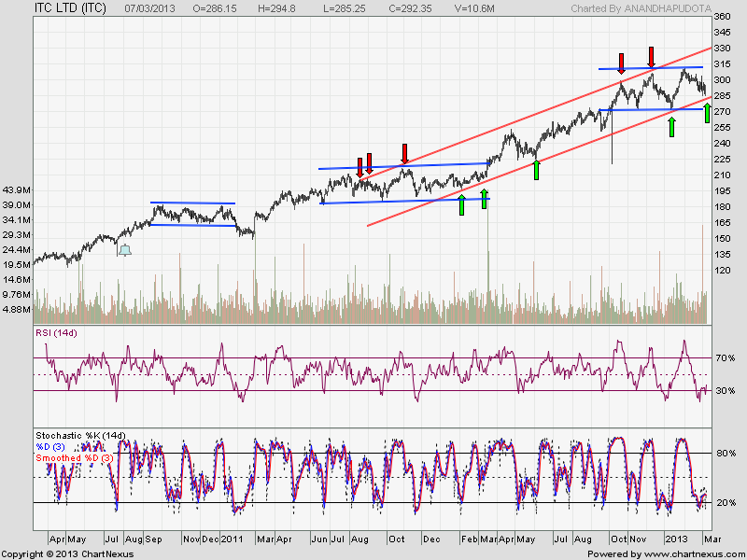Click the Sep month label on time axis
The width and height of the screenshot is (747, 560).
point(153,539)
